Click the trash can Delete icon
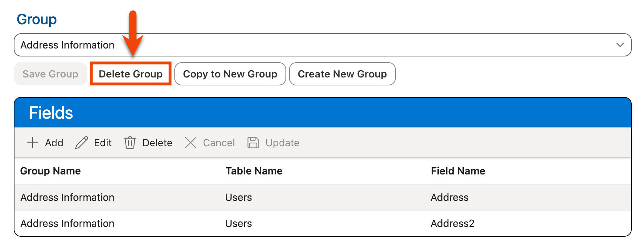The width and height of the screenshot is (644, 249). (x=130, y=143)
